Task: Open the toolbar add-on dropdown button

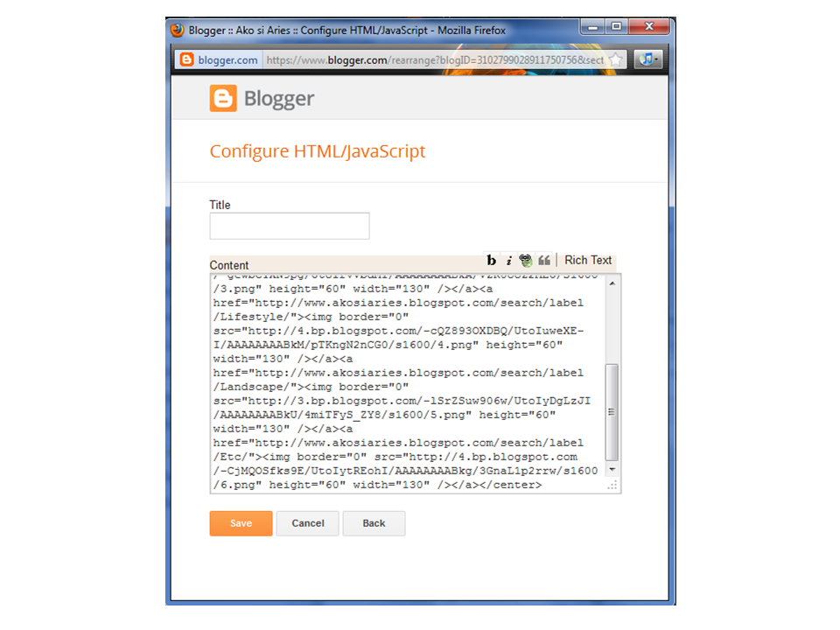Action: point(648,59)
